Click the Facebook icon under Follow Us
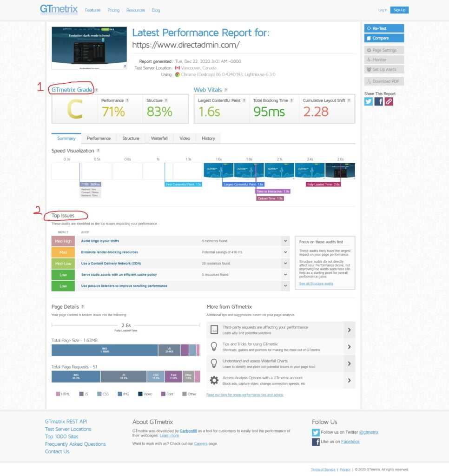The width and height of the screenshot is (449, 476). click(316, 442)
